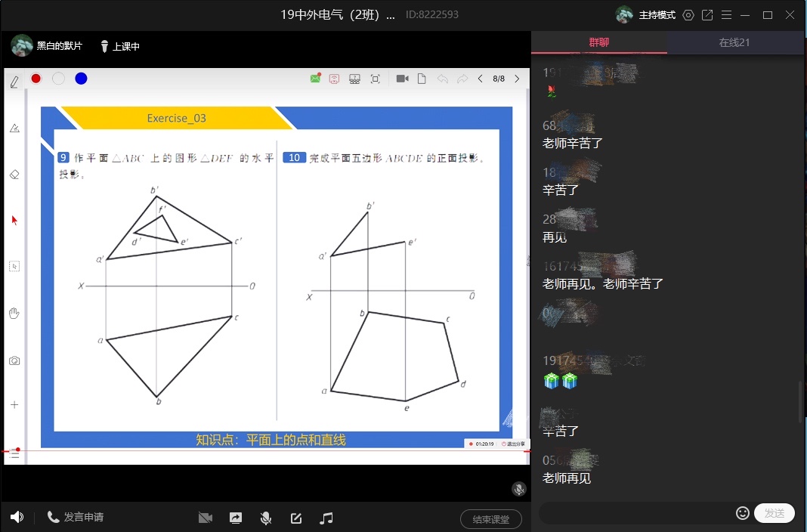Click the music note icon

coord(326,518)
